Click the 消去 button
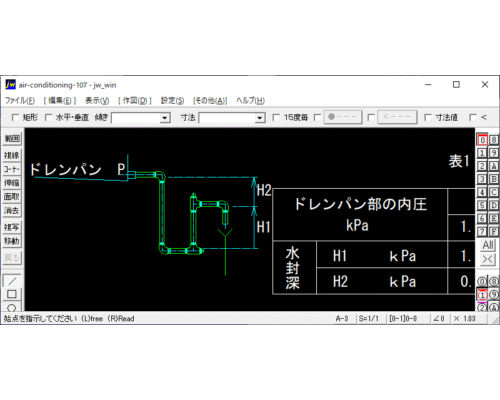This screenshot has width=500, height=400. click(x=12, y=210)
